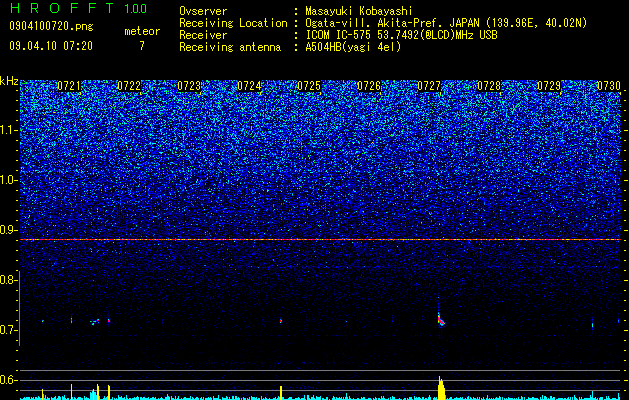629x400 pixels.
Task: Click the 0904100720.png filename label
Action: pyautogui.click(x=51, y=27)
